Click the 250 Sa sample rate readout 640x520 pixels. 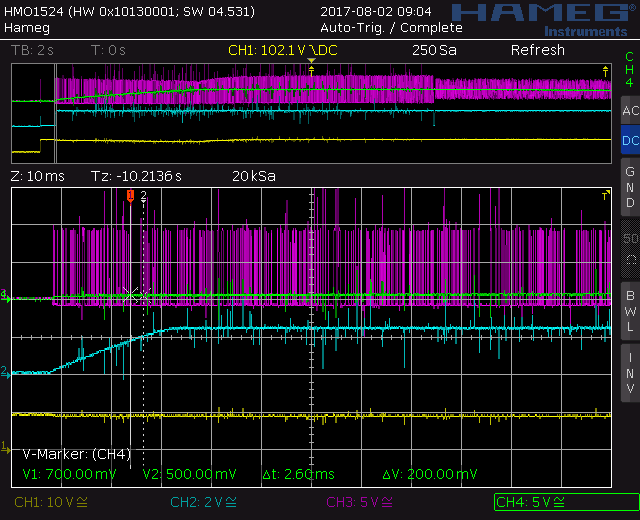[434, 50]
